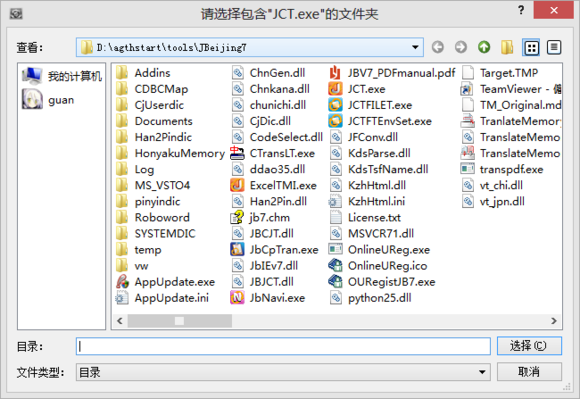The image size is (580, 399).
Task: Select the file name python25.dll
Action: [x=380, y=298]
